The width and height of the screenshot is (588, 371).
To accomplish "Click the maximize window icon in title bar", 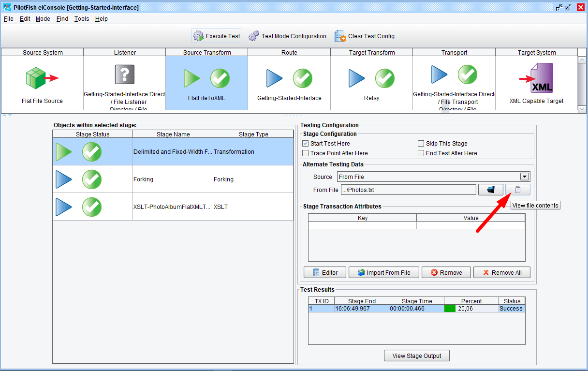I will point(569,7).
